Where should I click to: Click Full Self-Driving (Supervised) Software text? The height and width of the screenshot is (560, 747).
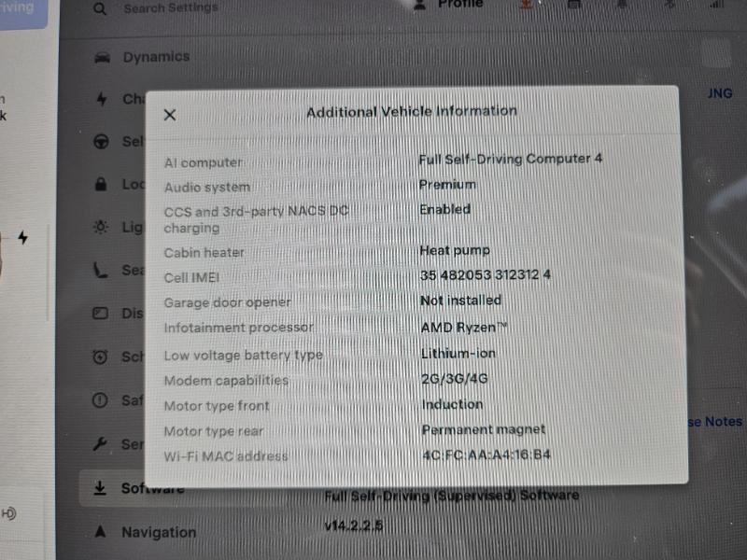pos(452,496)
